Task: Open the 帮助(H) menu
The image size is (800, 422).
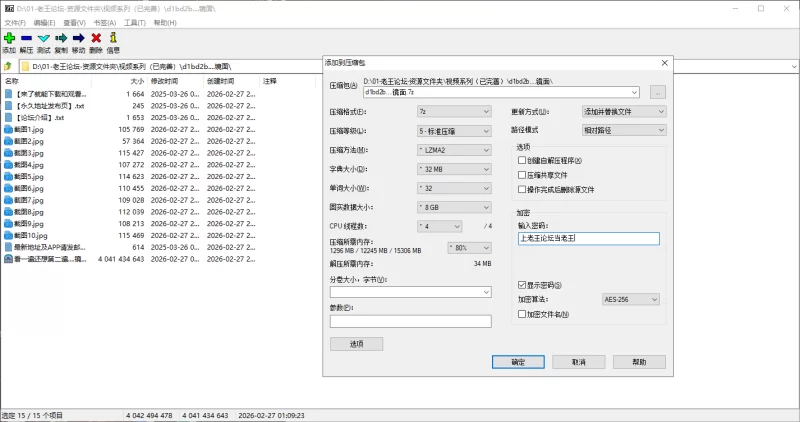Action: pyautogui.click(x=165, y=23)
